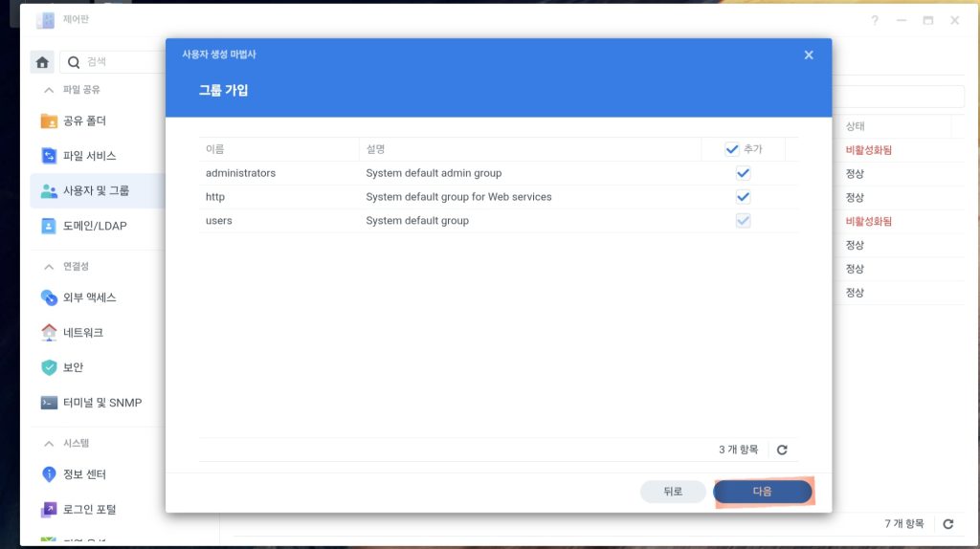Collapse the 시스템 section
The image size is (980, 549).
pyautogui.click(x=48, y=444)
